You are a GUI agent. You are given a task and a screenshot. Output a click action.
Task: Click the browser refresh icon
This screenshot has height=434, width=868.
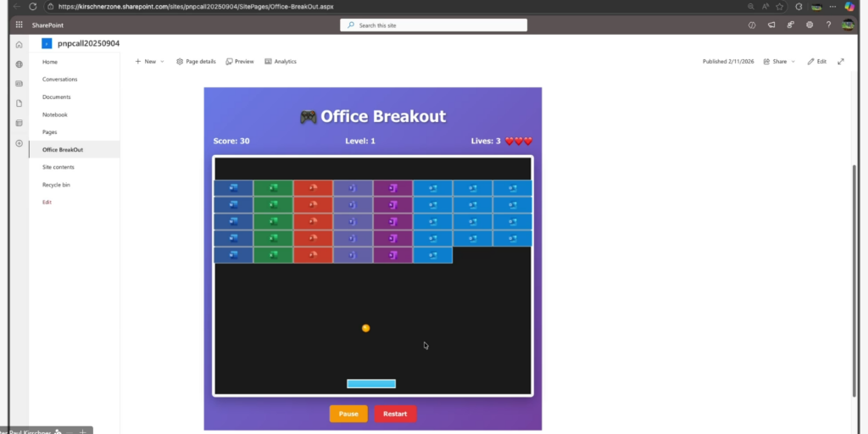(x=33, y=7)
